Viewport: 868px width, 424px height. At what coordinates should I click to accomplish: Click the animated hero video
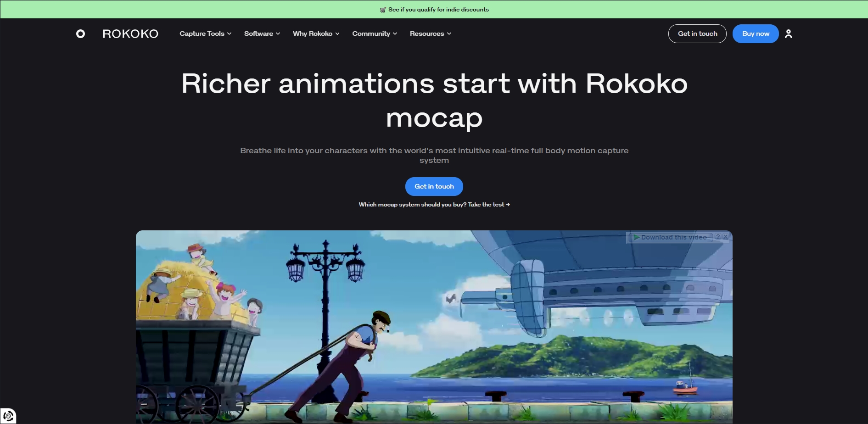434,327
